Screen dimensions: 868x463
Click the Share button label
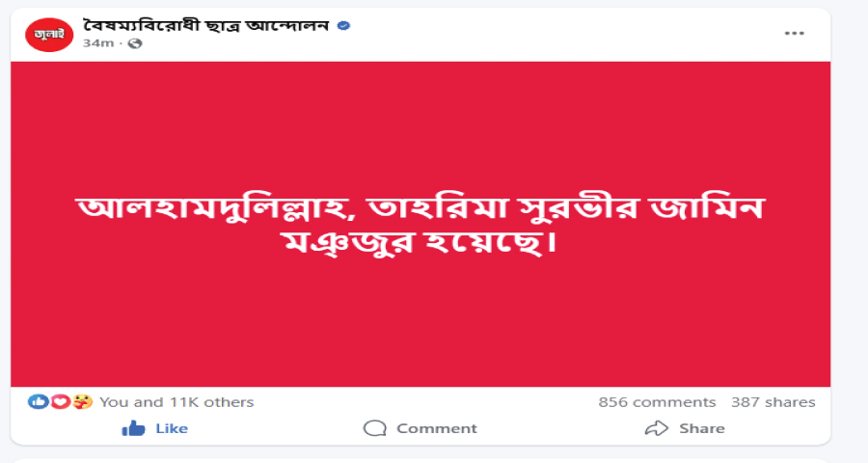(702, 428)
